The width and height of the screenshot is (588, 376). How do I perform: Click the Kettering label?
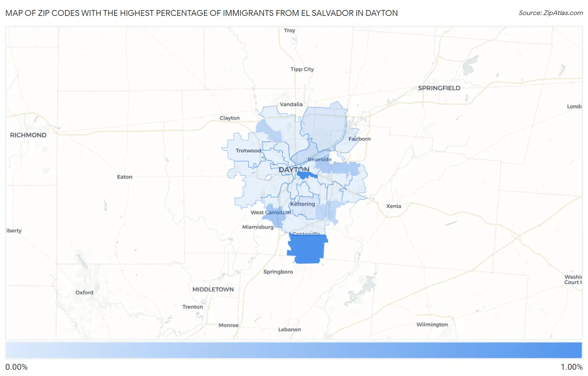(x=302, y=204)
